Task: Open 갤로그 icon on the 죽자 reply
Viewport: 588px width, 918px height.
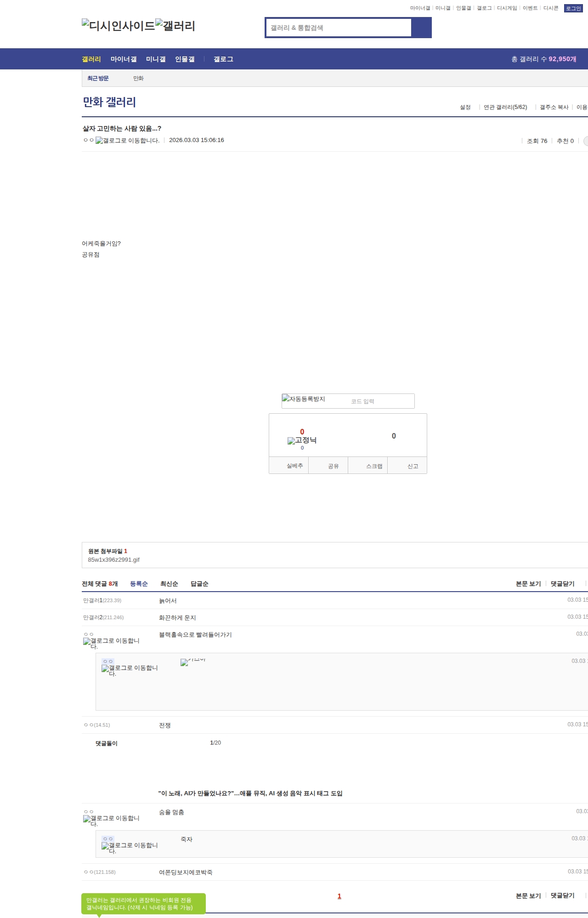Action: [x=130, y=848]
